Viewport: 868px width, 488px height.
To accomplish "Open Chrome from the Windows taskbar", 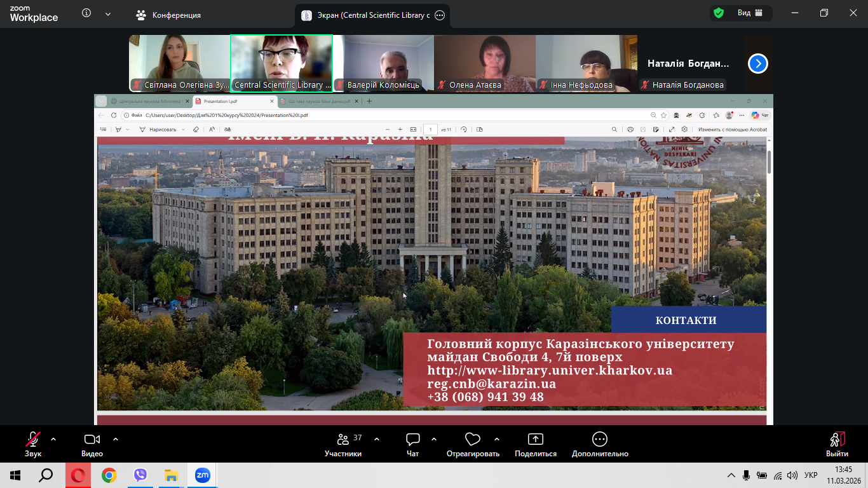I will (109, 475).
